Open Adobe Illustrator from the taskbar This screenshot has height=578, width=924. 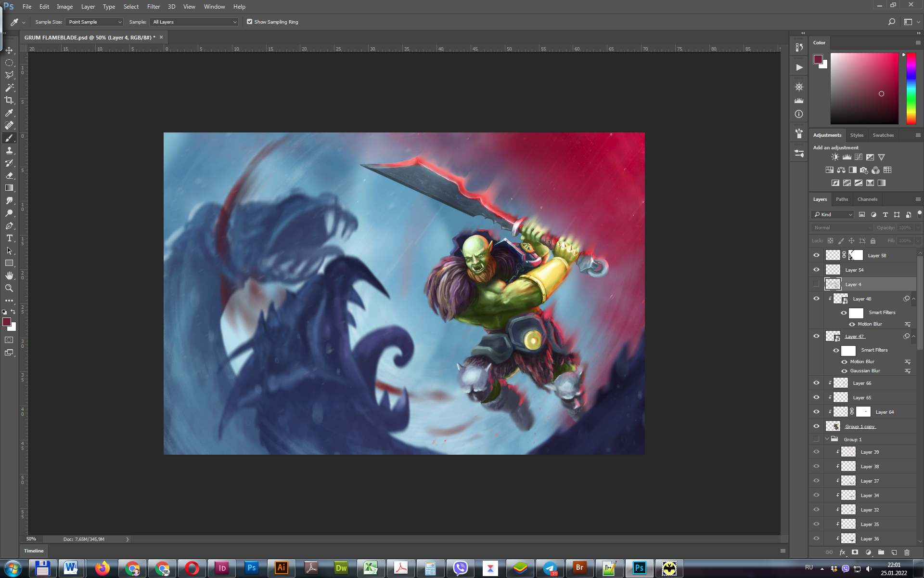click(x=282, y=568)
